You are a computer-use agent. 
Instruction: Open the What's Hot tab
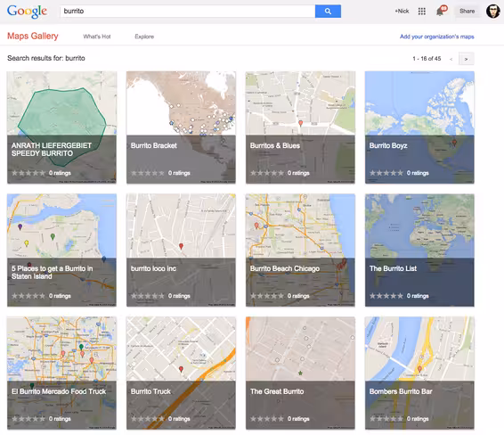coord(97,37)
